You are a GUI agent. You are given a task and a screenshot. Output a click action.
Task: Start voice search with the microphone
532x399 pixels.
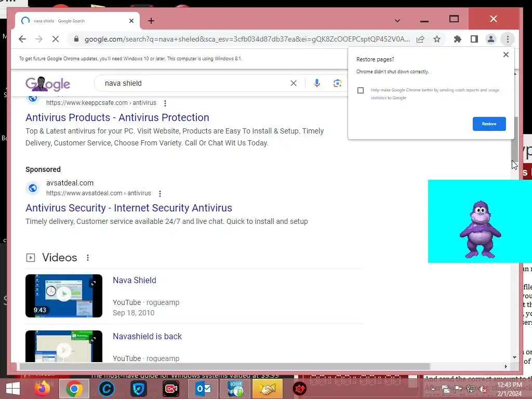pos(316,83)
